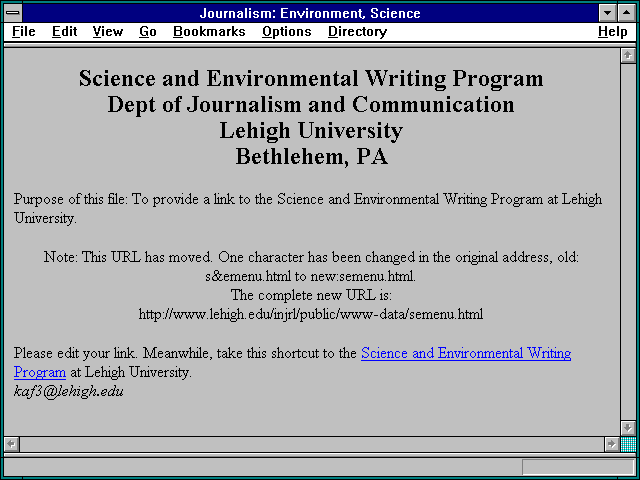
Task: Open the Directory menu
Action: [358, 31]
